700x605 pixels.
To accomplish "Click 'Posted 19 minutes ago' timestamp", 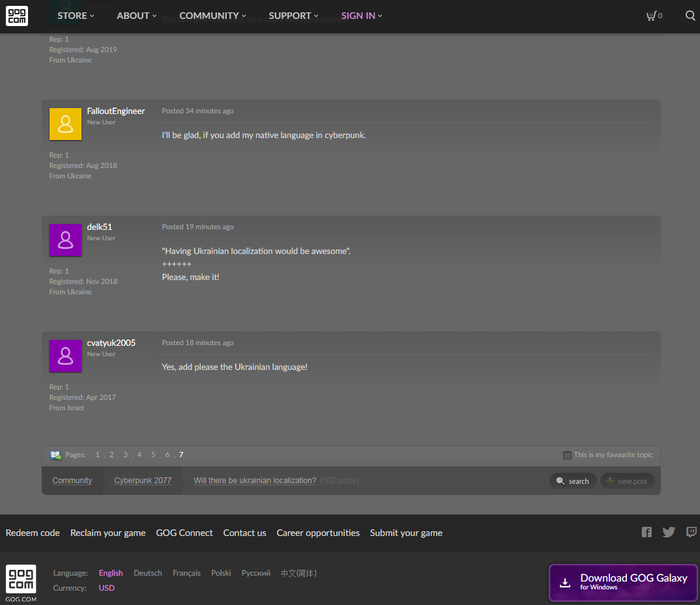I will point(198,227).
